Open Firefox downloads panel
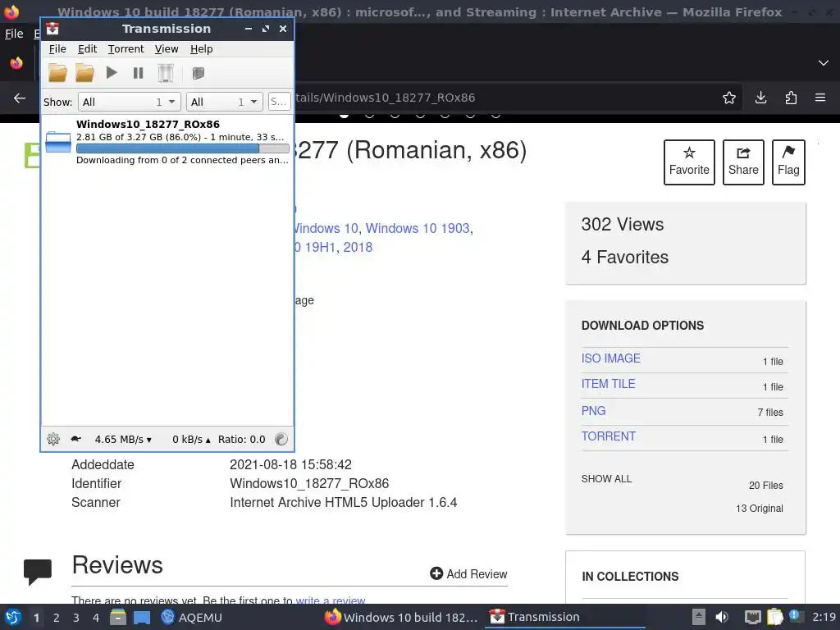 [x=760, y=98]
